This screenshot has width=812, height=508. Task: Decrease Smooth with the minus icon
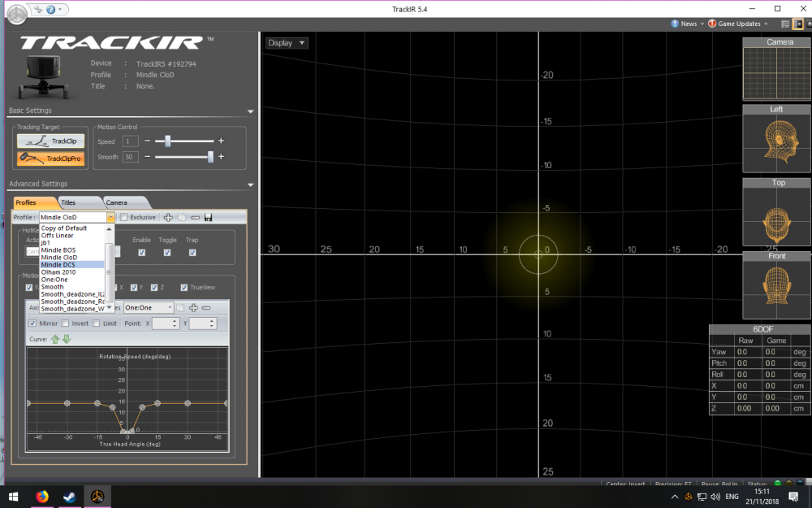[x=147, y=157]
